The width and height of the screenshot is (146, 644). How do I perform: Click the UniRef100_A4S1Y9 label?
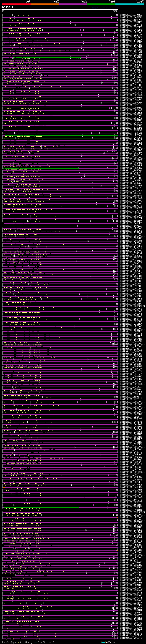131,88
